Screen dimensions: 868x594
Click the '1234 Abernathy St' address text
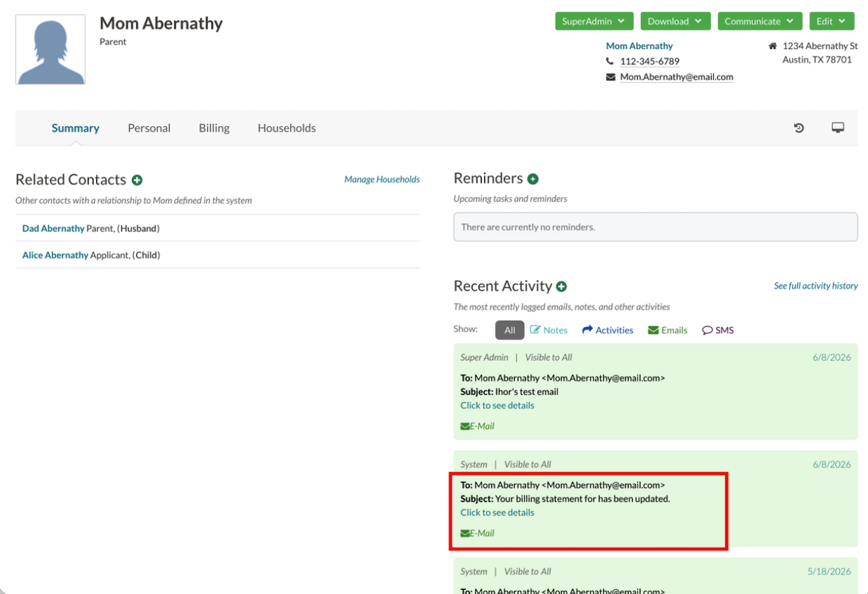(x=821, y=46)
